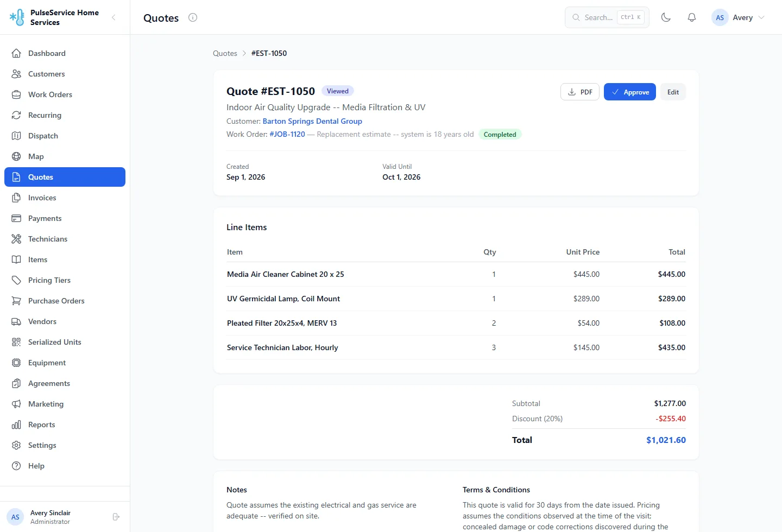
Task: Open work order #JOB-1120 link
Action: tap(287, 134)
